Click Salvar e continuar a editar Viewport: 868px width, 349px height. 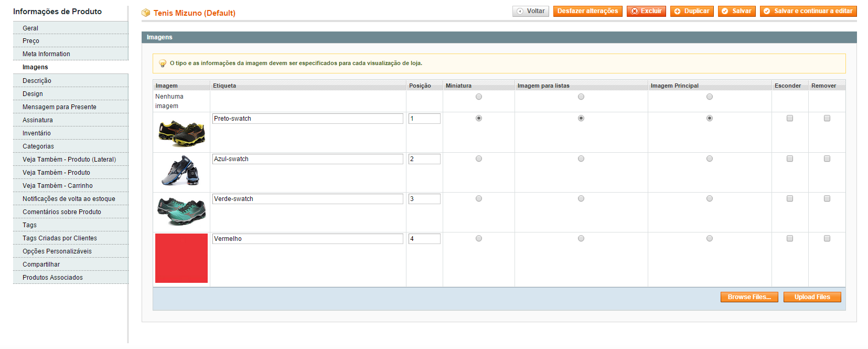click(x=808, y=11)
